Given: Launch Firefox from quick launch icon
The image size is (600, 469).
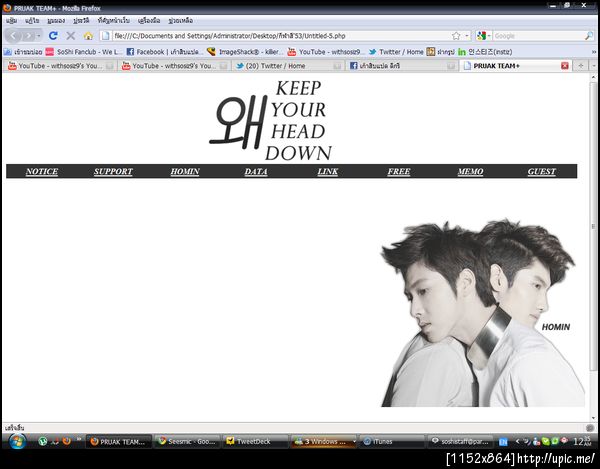Looking at the screenshot, I should point(67,441).
